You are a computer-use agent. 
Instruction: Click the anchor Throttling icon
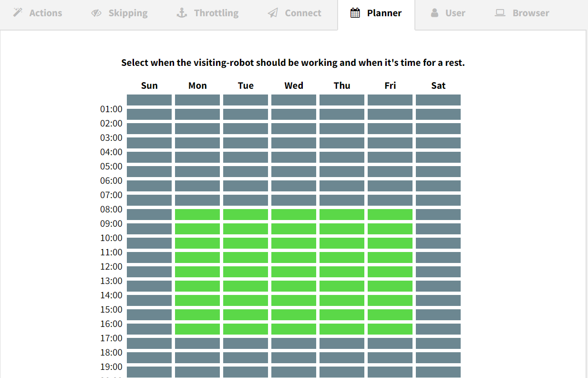182,13
